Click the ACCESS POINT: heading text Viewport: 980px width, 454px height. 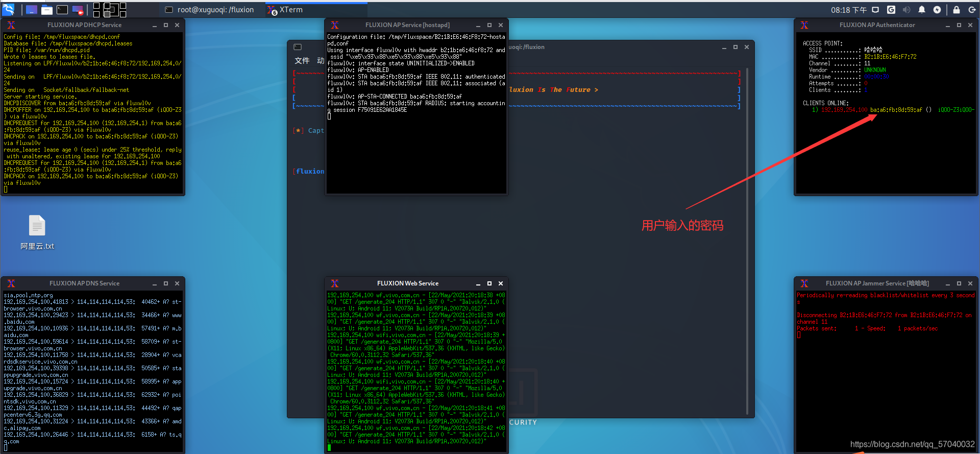(823, 43)
